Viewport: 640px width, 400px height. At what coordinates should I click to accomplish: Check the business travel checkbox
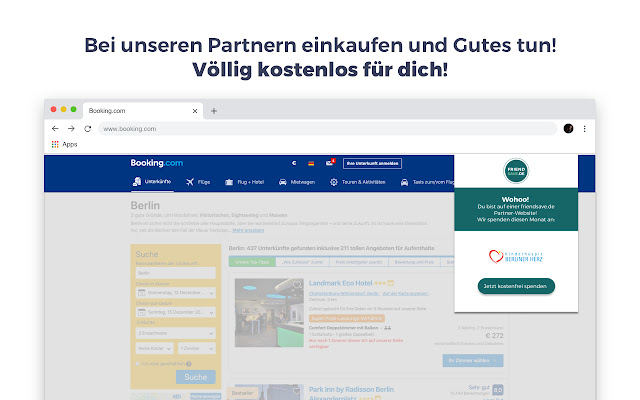pyautogui.click(x=138, y=363)
